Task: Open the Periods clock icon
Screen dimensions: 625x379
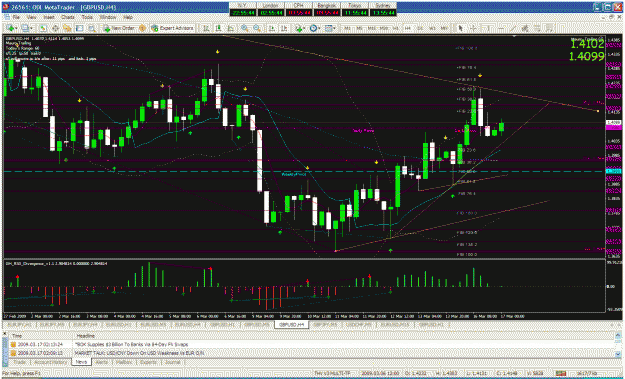Action: click(314, 28)
